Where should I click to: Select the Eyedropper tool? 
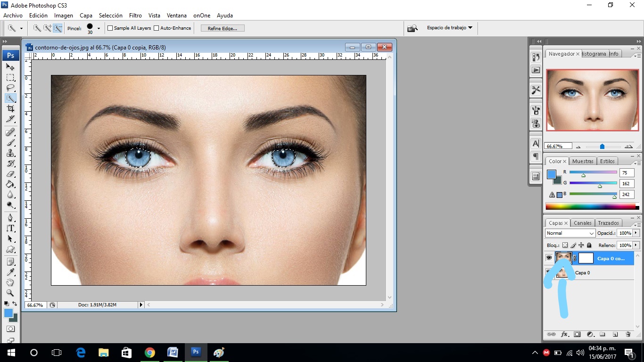10,272
